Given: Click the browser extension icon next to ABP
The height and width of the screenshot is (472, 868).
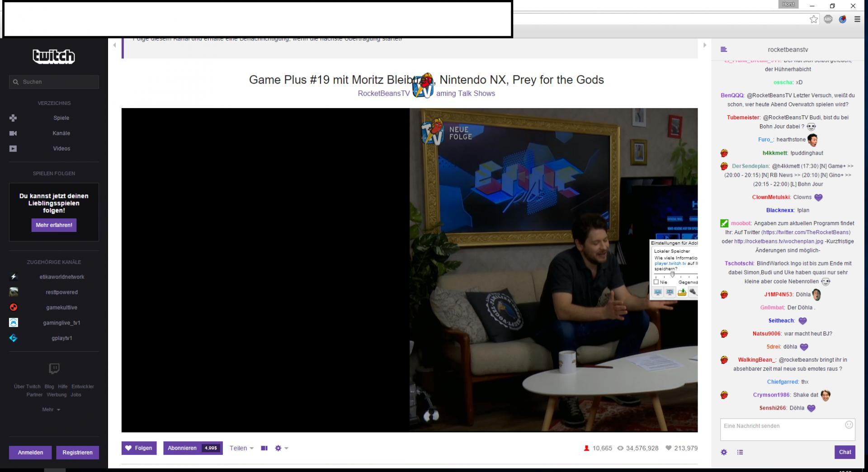Looking at the screenshot, I should 843,19.
